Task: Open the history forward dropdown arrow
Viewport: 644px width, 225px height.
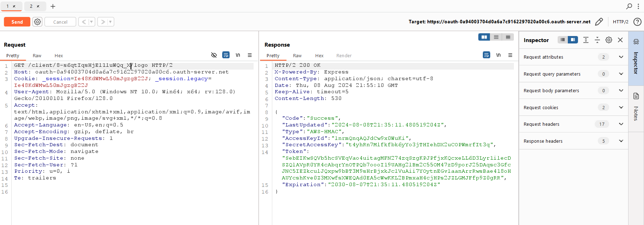Action: click(x=110, y=22)
